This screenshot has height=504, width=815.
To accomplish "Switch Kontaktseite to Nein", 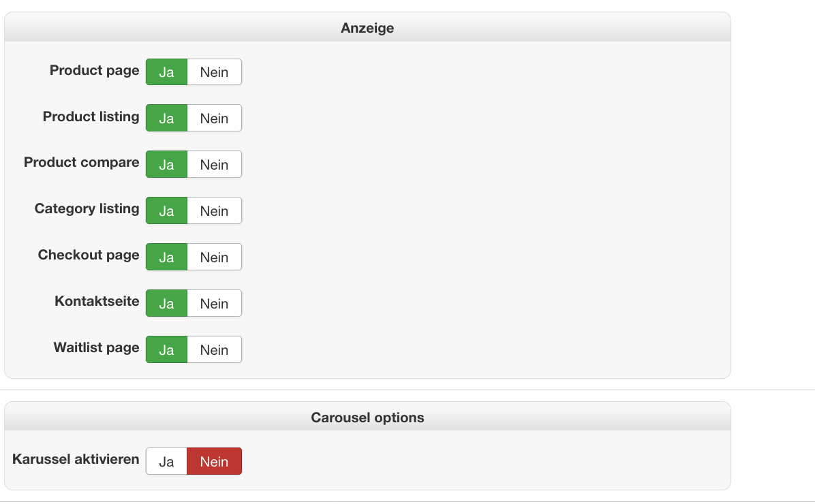I will [214, 304].
